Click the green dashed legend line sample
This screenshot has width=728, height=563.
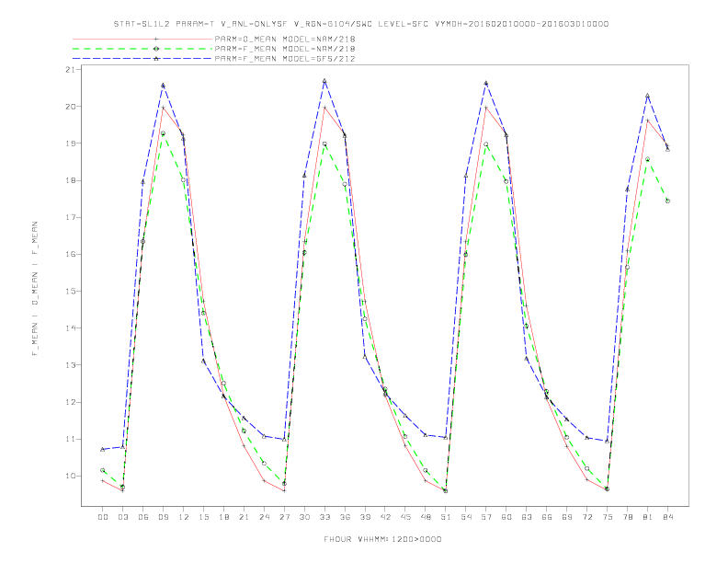point(142,49)
